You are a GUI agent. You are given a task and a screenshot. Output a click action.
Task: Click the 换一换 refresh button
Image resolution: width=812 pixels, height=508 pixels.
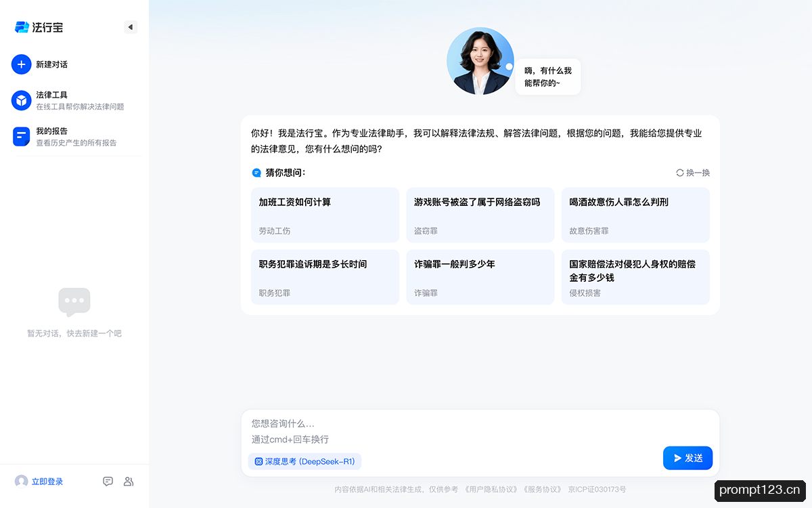[693, 173]
